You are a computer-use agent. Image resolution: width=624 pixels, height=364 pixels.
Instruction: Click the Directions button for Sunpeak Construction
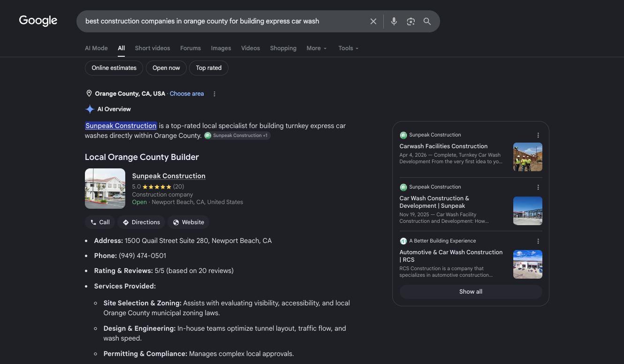click(x=141, y=222)
